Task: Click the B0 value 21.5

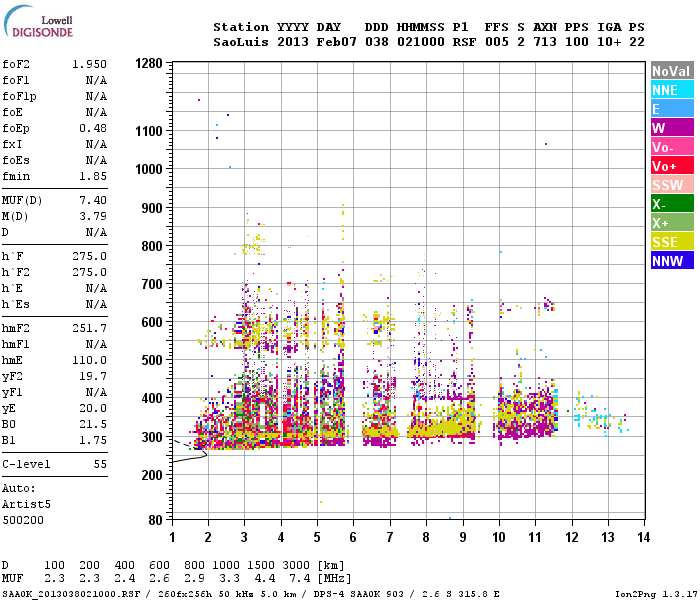Action: (x=93, y=425)
